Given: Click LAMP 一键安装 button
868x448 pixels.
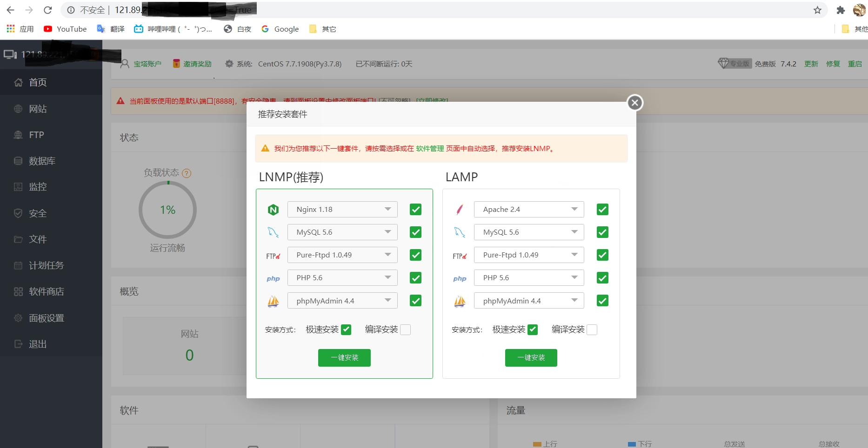Looking at the screenshot, I should coord(531,358).
